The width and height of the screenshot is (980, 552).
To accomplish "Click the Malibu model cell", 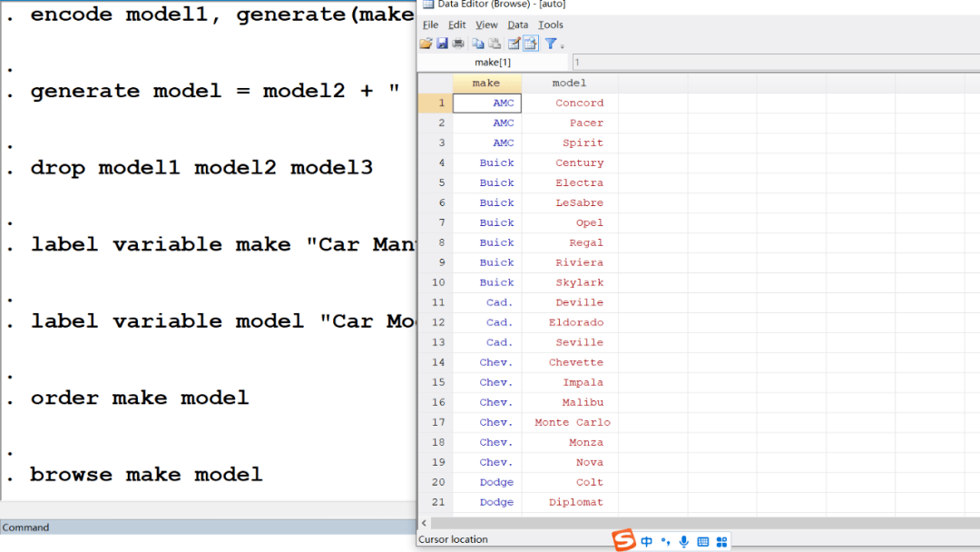I will pyautogui.click(x=570, y=402).
